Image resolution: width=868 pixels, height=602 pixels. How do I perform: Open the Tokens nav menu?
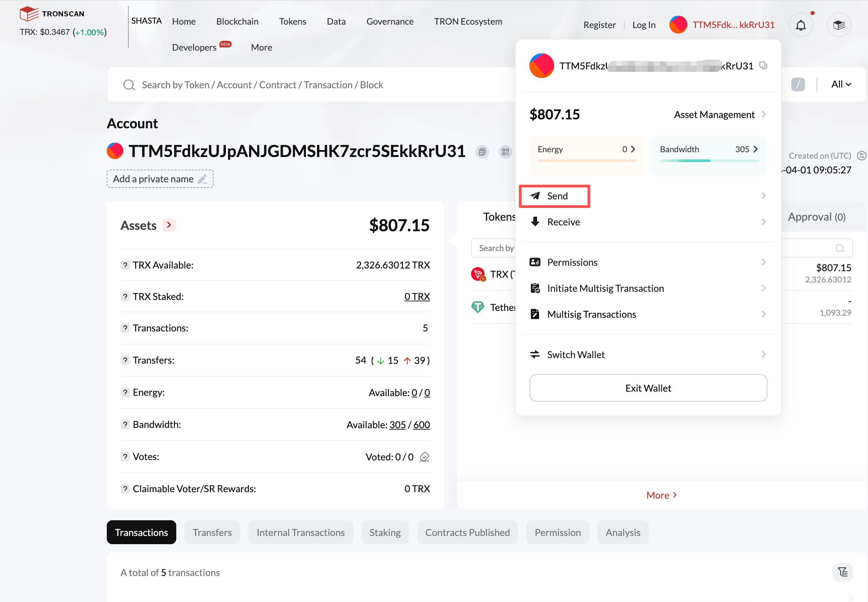click(293, 22)
